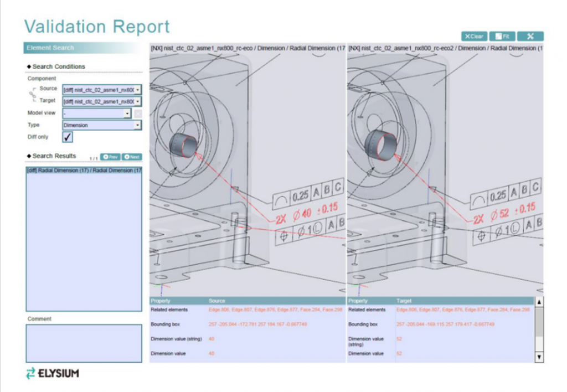
Task: Click the disabled X beside Model view
Action: click(138, 114)
